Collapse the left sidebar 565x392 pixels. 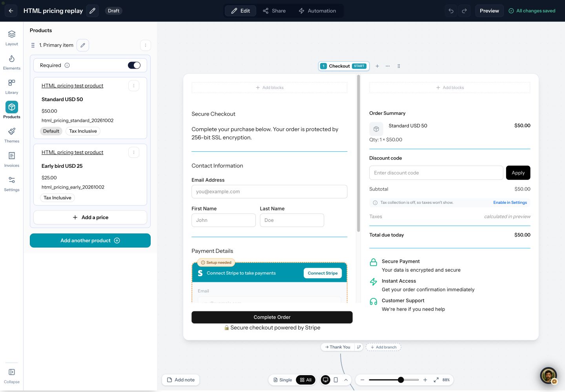pyautogui.click(x=12, y=376)
